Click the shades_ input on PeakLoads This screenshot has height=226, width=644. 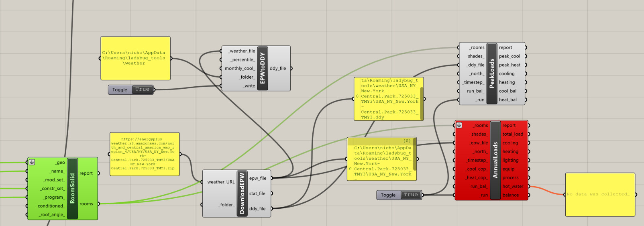pyautogui.click(x=476, y=56)
